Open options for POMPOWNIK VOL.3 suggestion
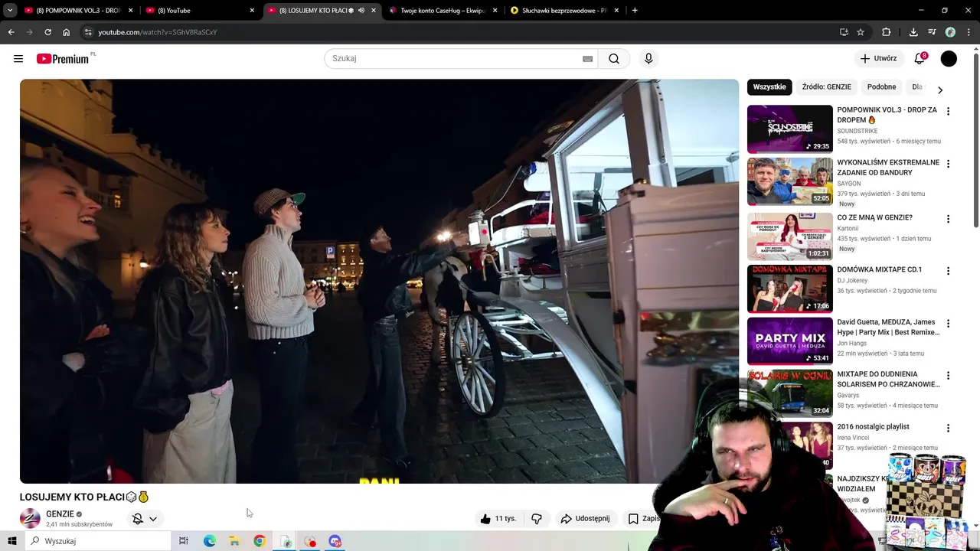 (948, 111)
